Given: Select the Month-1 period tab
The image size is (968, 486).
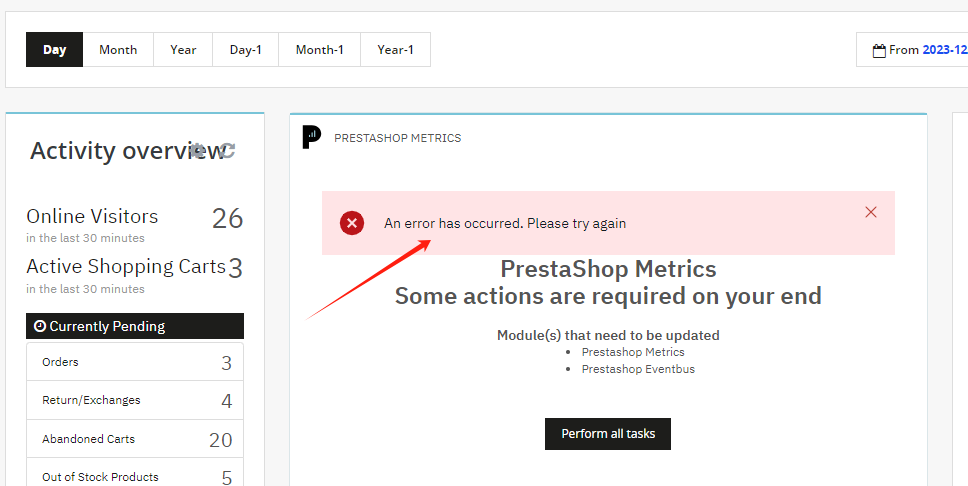Looking at the screenshot, I should [320, 50].
